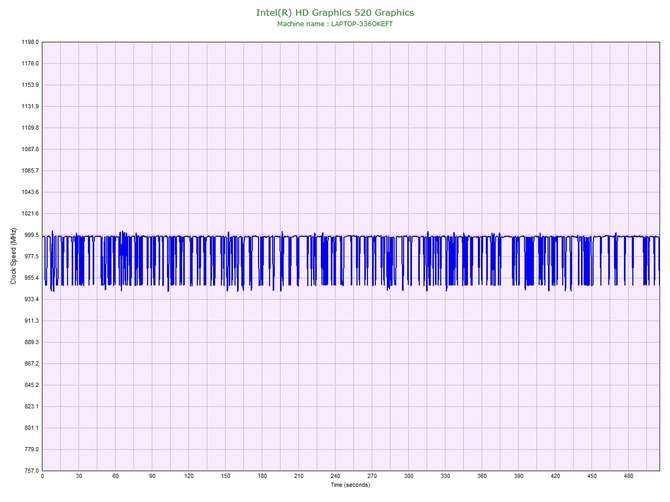Viewport: 670px width, 502px height.
Task: Click the Clock Speed (MHz) axis label
Action: click(x=13, y=256)
